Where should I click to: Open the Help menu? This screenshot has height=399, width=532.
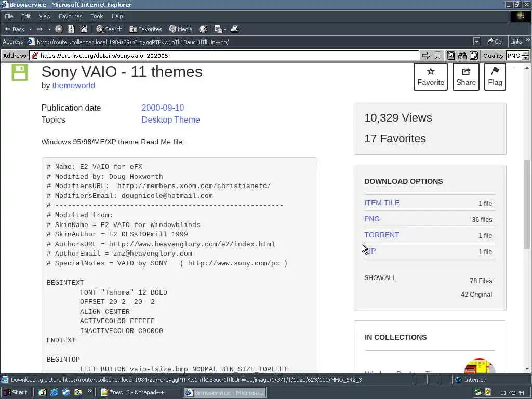(x=117, y=16)
